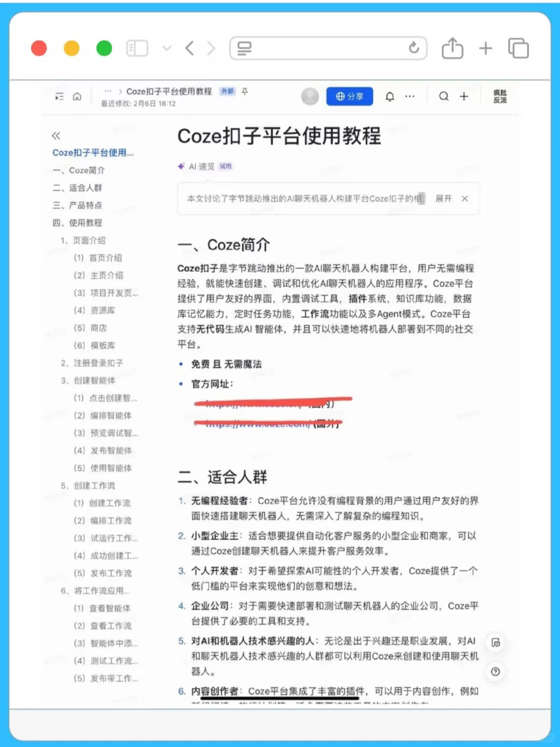
Task: Select (4) 发布智能体 outline item
Action: [103, 451]
